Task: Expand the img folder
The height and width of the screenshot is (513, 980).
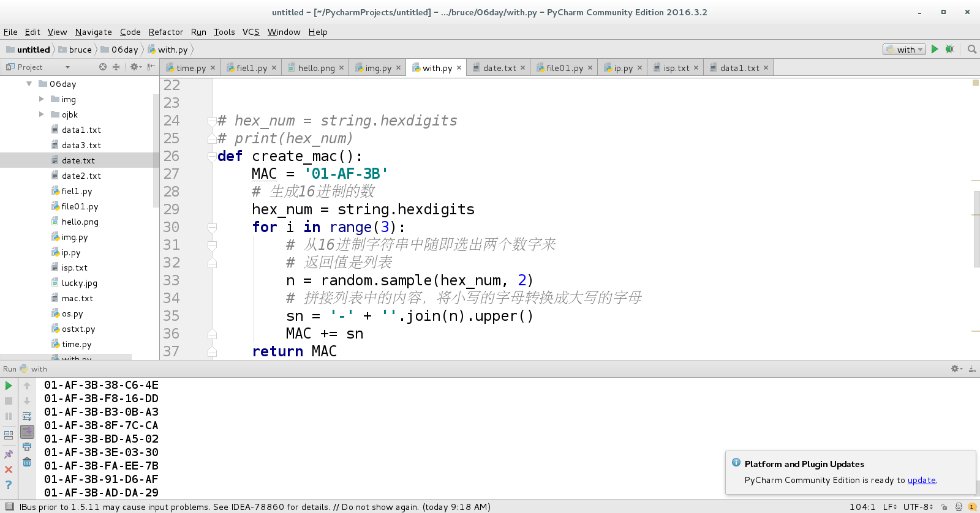Action: [x=42, y=99]
